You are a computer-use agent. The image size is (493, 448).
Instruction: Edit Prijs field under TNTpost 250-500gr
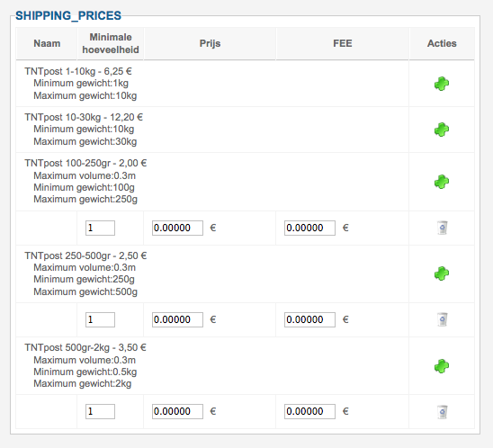[177, 319]
